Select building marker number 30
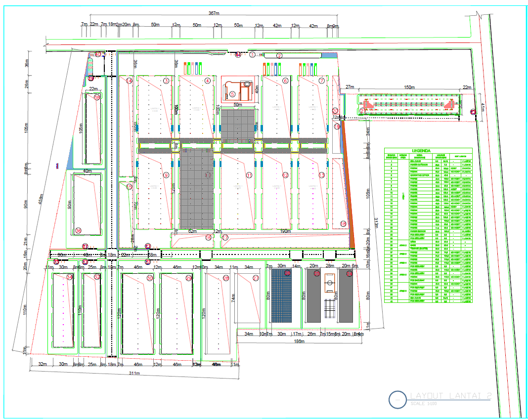 (x=149, y=278)
